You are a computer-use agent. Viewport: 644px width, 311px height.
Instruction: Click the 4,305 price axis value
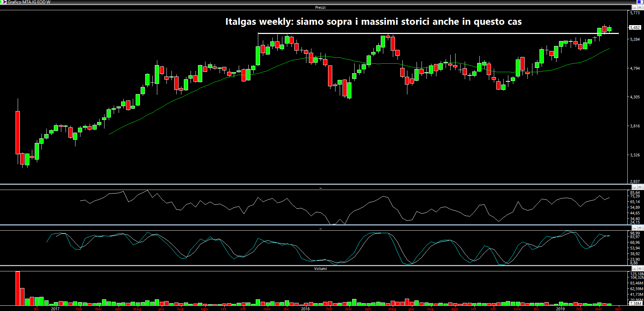(635, 97)
